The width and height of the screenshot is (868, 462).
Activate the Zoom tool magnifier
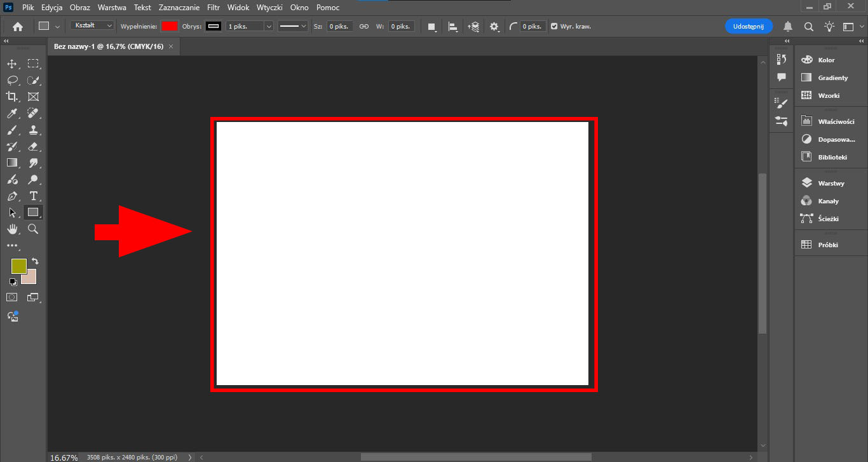click(x=34, y=229)
